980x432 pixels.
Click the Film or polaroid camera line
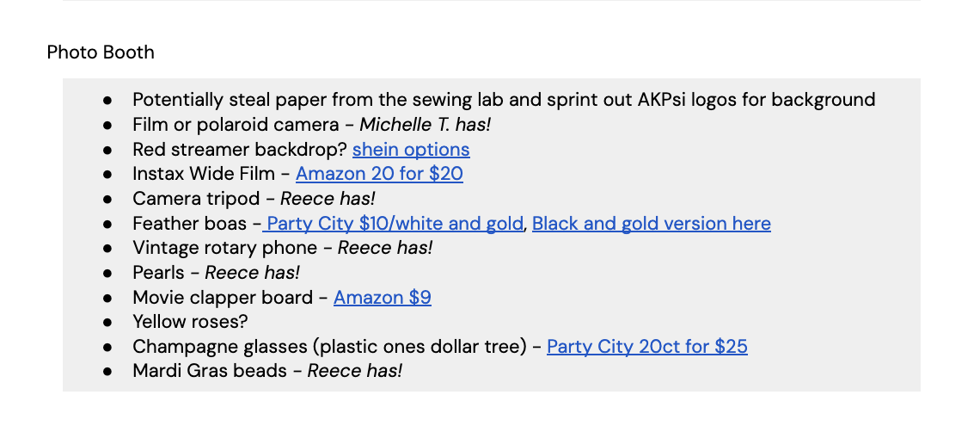(312, 125)
